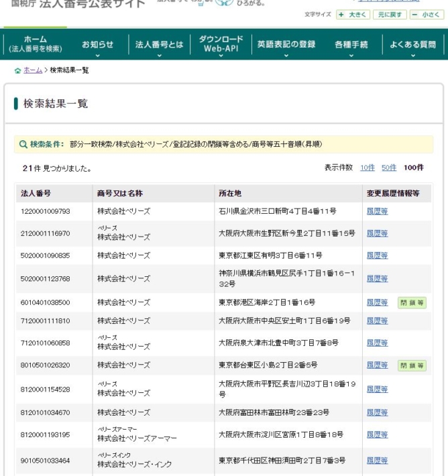The width and height of the screenshot is (448, 476).
Task: Open 履歴等 for 8120001193195
Action: pyautogui.click(x=377, y=434)
